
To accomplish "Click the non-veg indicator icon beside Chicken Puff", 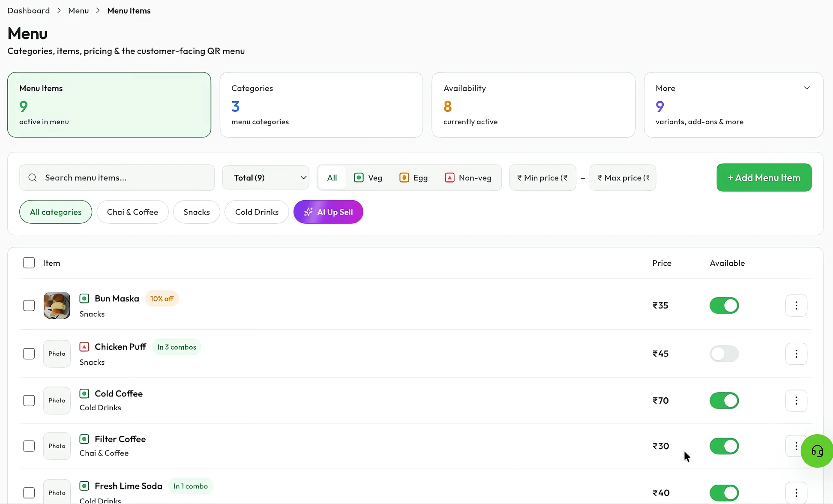I will [84, 347].
